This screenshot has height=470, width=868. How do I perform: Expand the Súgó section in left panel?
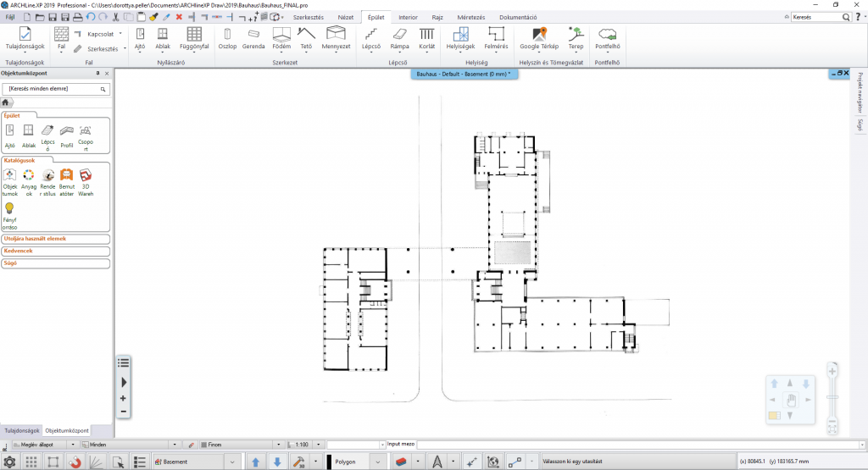pyautogui.click(x=55, y=263)
